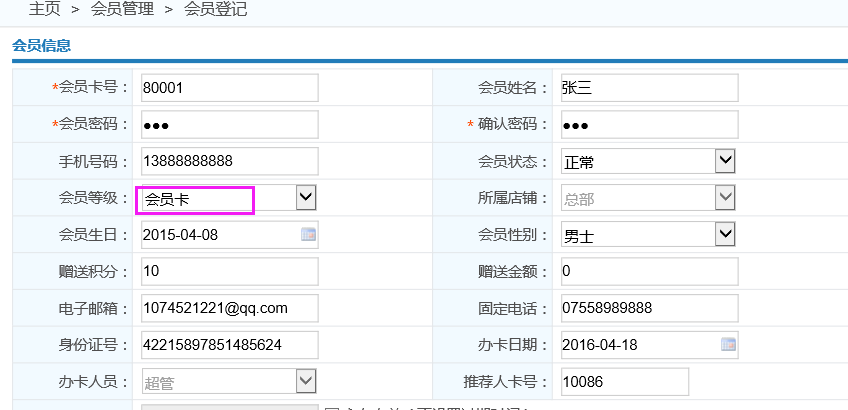The image size is (848, 410).
Task: Select the 电子邮箱 text field
Action: coord(229,308)
